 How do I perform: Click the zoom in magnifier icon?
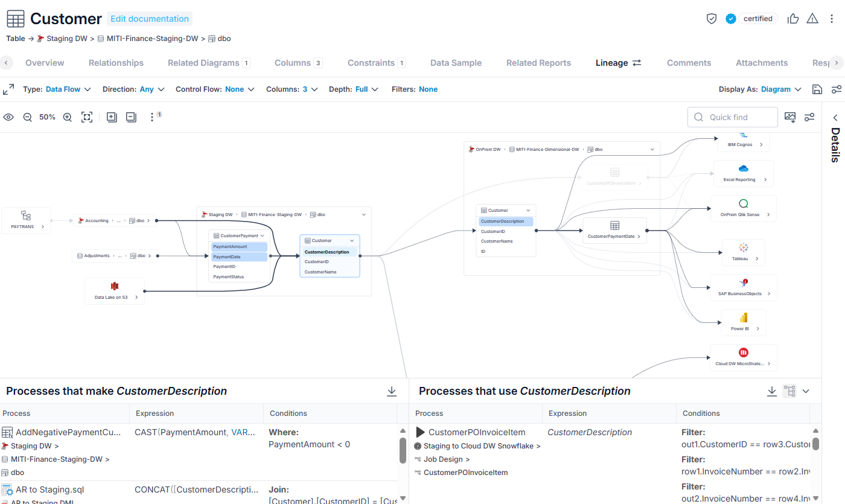point(68,117)
